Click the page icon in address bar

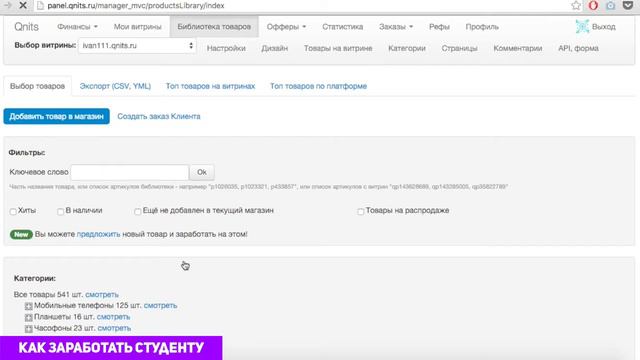pos(40,5)
